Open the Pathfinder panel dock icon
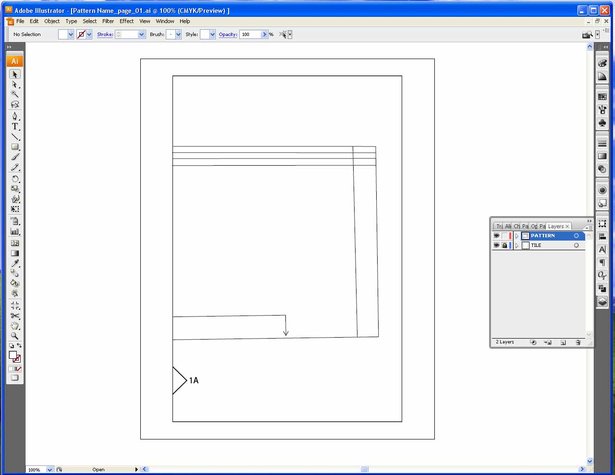615x475 pixels. [x=602, y=288]
